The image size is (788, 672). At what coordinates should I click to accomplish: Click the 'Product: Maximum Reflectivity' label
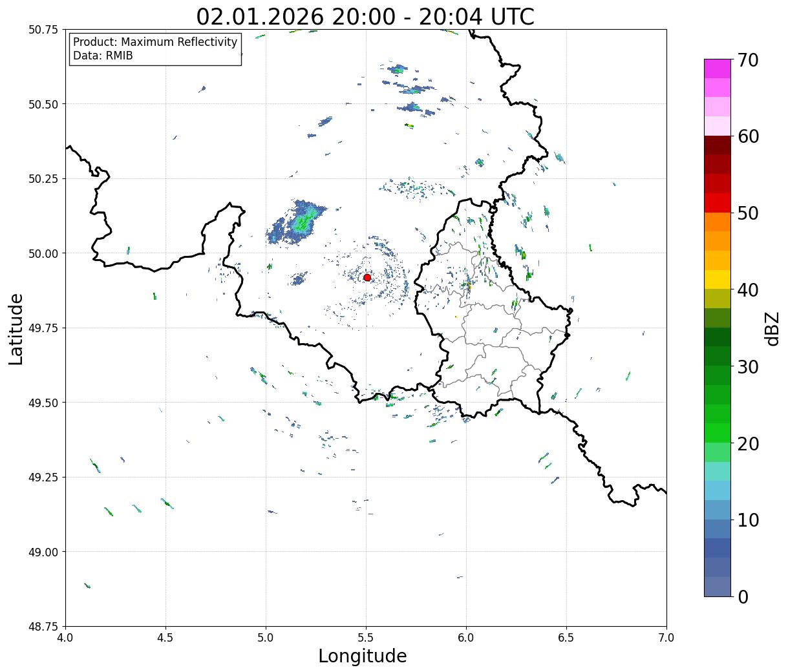(155, 42)
